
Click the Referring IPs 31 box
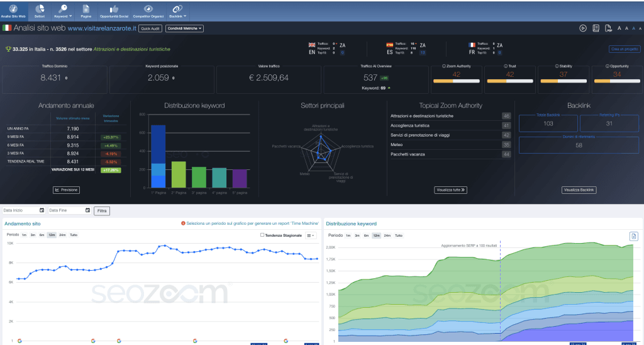[609, 123]
